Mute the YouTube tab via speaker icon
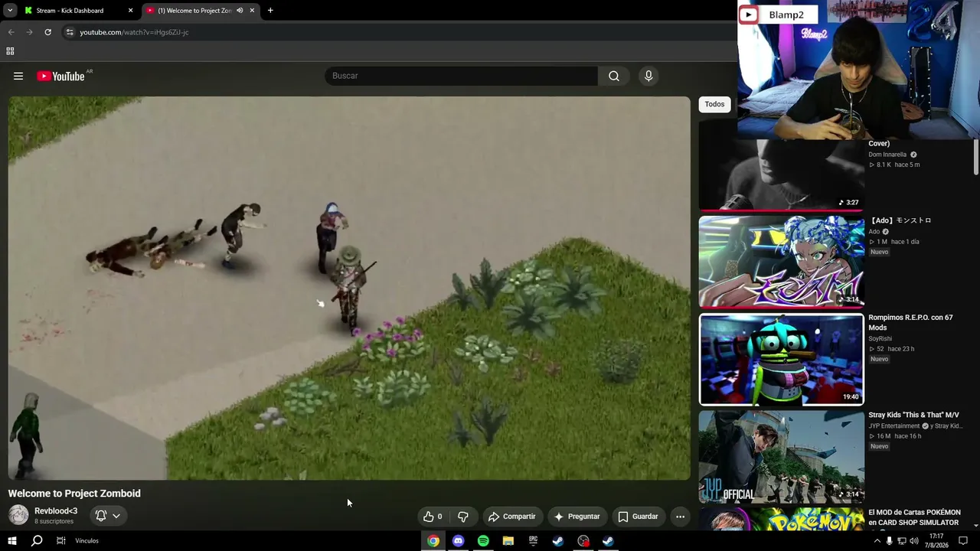The image size is (980, 551). click(x=240, y=11)
